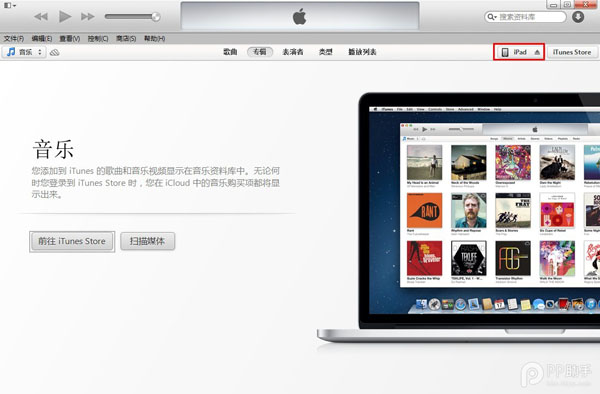The width and height of the screenshot is (600, 394).
Task: Open the 文件(F) menu
Action: (x=14, y=39)
